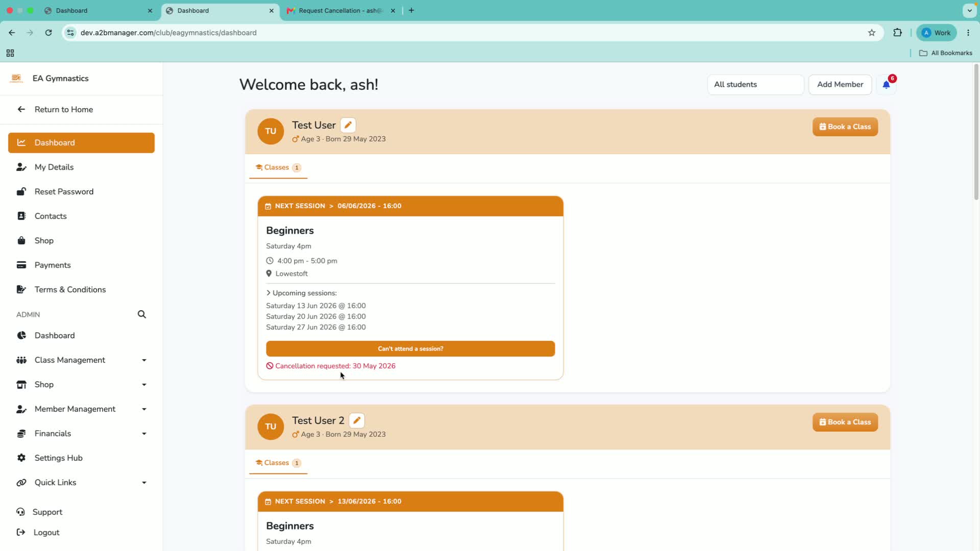Open browser extensions puzzle icon

click(x=897, y=33)
